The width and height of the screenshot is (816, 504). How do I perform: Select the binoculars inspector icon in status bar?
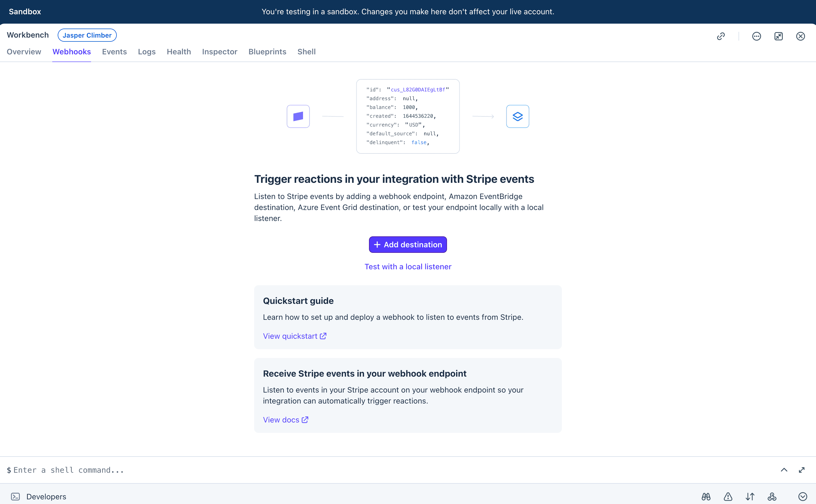tap(706, 496)
